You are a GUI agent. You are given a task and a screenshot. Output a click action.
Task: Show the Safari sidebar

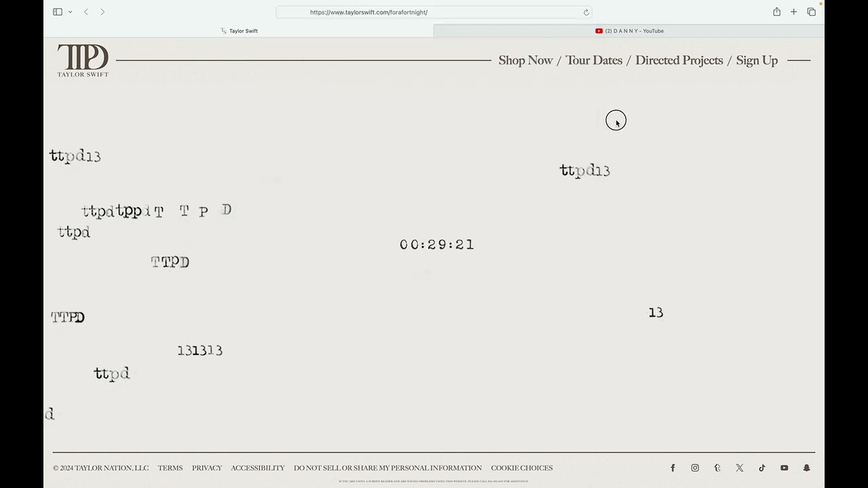tap(58, 12)
